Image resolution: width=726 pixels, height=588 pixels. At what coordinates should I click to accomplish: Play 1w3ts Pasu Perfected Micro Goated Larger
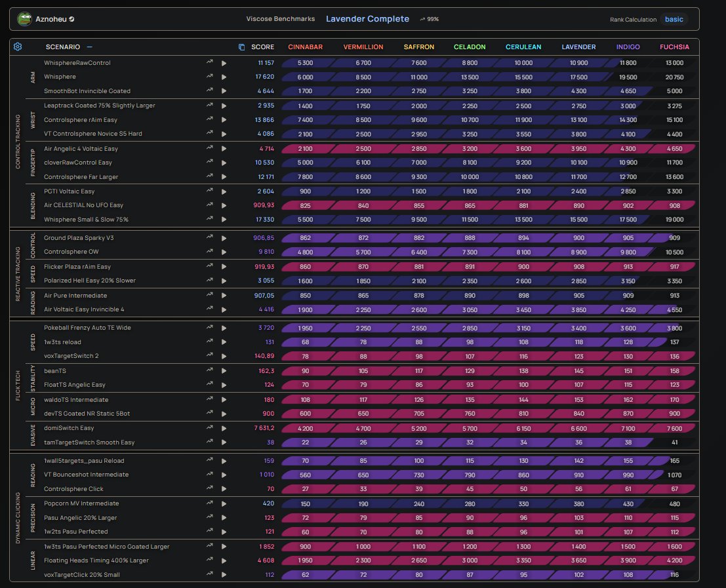224,547
